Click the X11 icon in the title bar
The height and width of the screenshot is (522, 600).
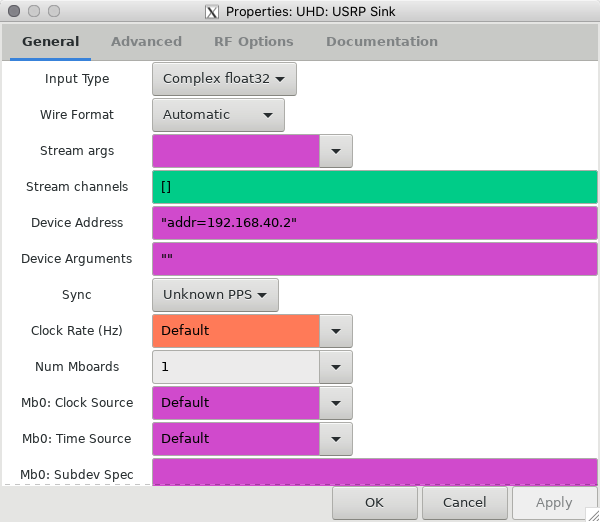tap(212, 12)
